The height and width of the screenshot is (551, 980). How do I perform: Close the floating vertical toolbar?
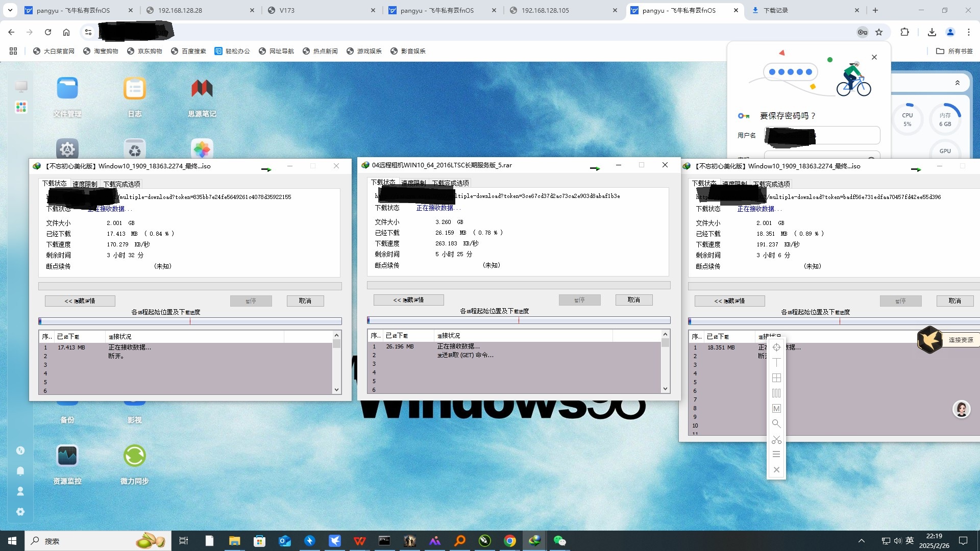pos(776,470)
